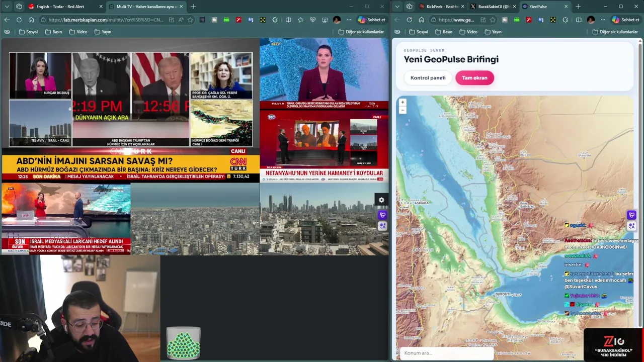Open read aloud icon in Multi TV address bar
The image size is (644, 362).
pyautogui.click(x=181, y=20)
